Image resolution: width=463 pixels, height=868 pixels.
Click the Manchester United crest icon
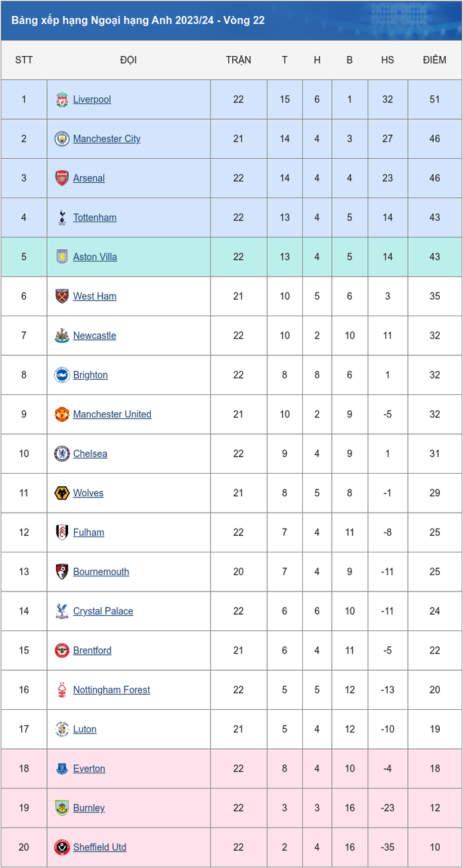pyautogui.click(x=62, y=415)
